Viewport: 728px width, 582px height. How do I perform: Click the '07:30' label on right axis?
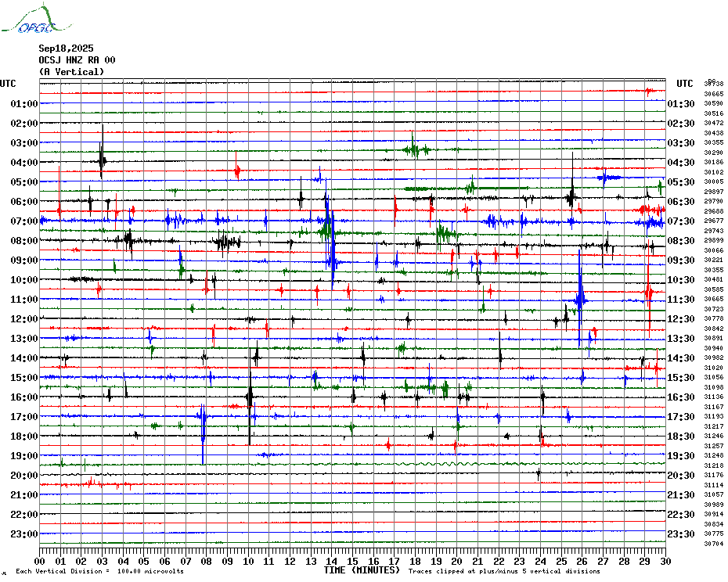pyautogui.click(x=681, y=221)
